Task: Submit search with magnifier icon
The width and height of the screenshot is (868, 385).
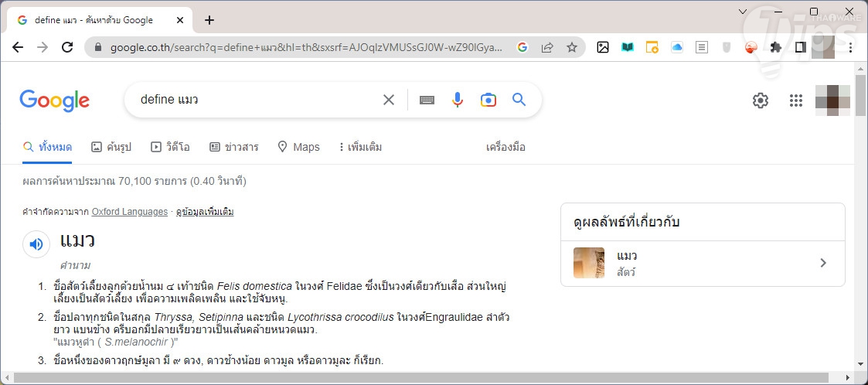Action: [x=519, y=100]
